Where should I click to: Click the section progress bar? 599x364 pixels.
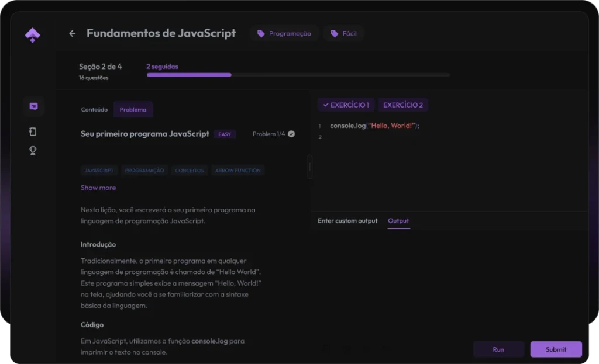click(x=298, y=75)
